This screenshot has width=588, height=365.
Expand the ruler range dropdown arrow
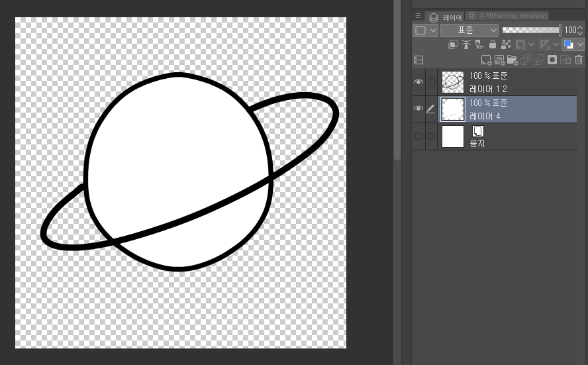point(556,44)
